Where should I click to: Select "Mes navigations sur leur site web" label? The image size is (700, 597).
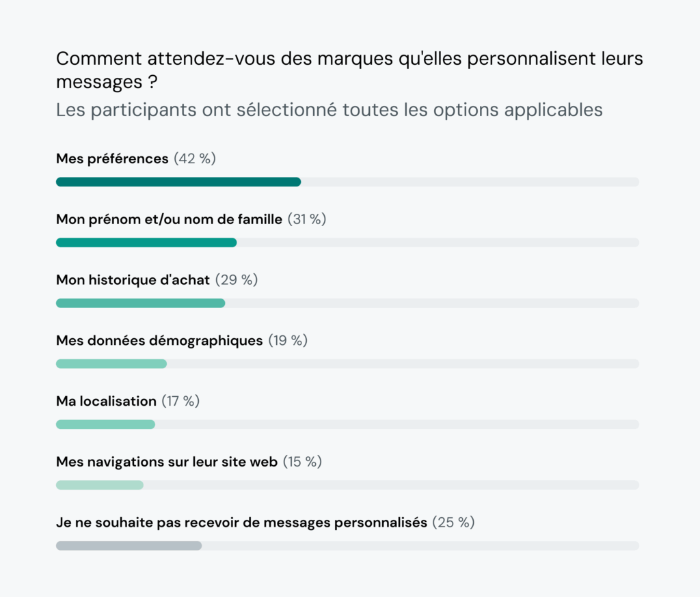point(167,462)
